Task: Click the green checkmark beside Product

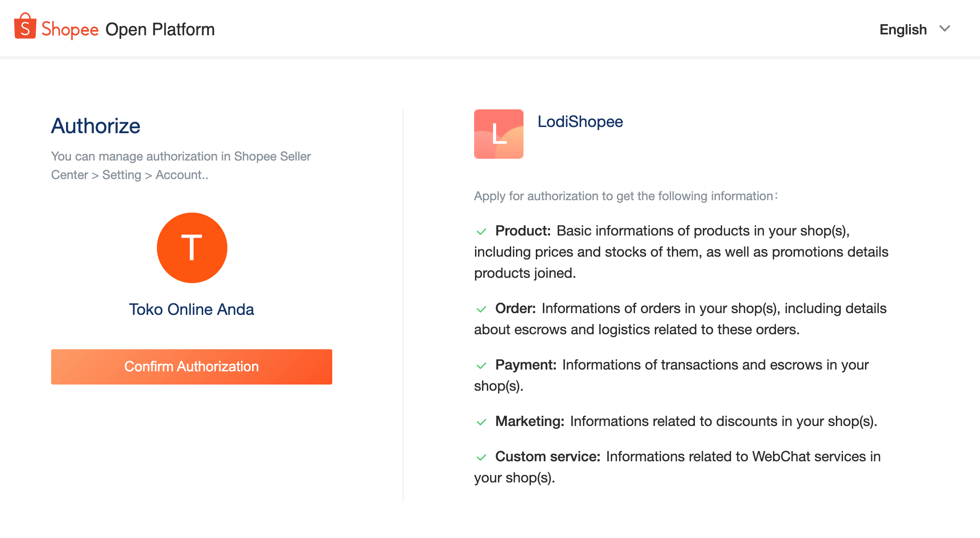Action: tap(481, 232)
